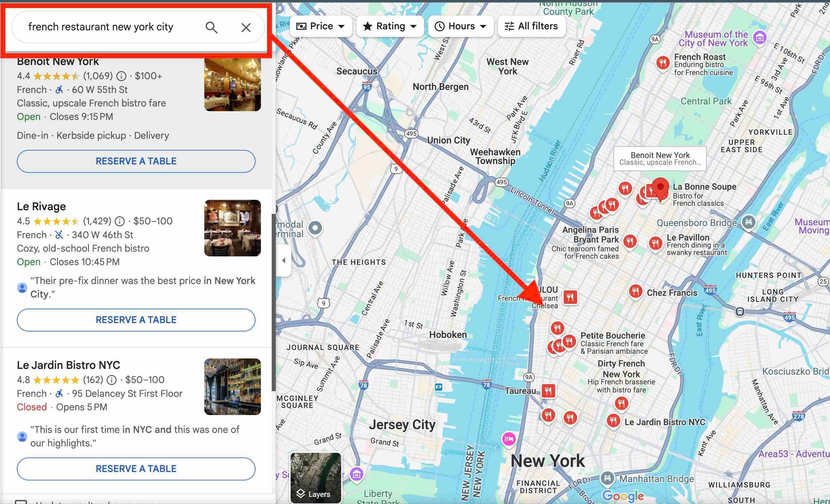Image resolution: width=830 pixels, height=504 pixels.
Task: Select the Le Pavillon restaurant pin
Action: tap(655, 244)
